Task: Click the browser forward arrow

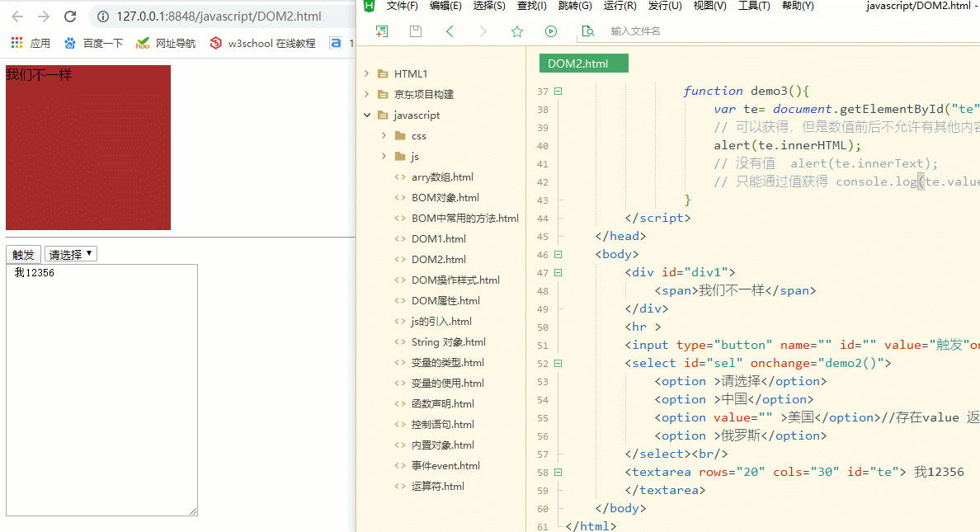Action: pyautogui.click(x=44, y=16)
